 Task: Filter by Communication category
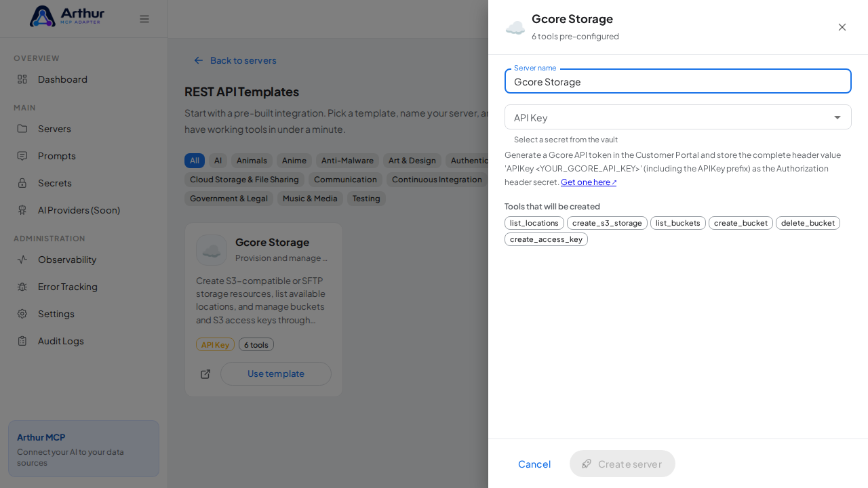coord(345,180)
